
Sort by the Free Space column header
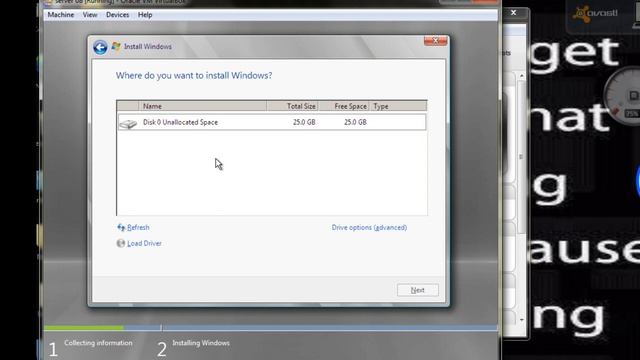(344, 106)
